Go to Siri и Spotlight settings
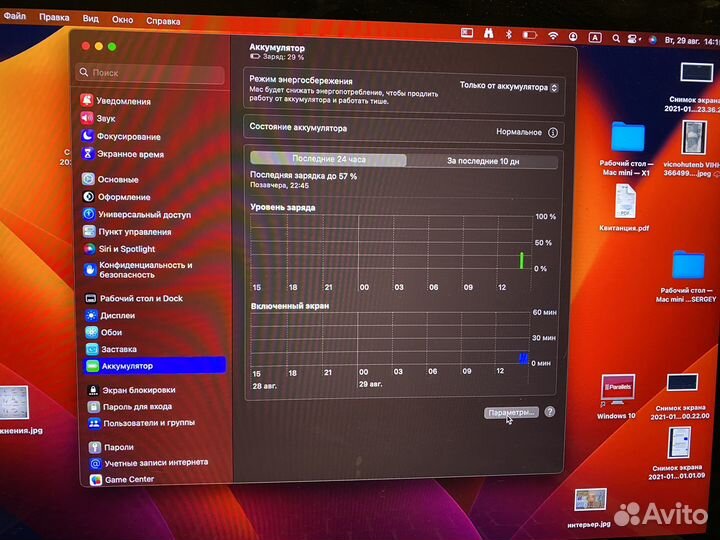 click(x=125, y=249)
